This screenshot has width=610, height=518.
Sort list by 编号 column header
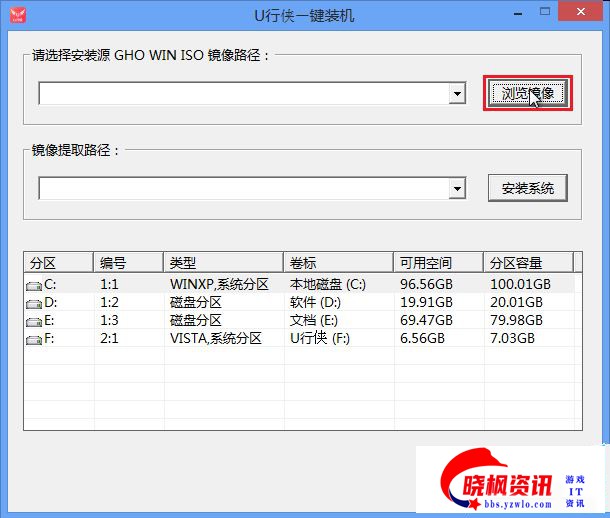[x=128, y=263]
